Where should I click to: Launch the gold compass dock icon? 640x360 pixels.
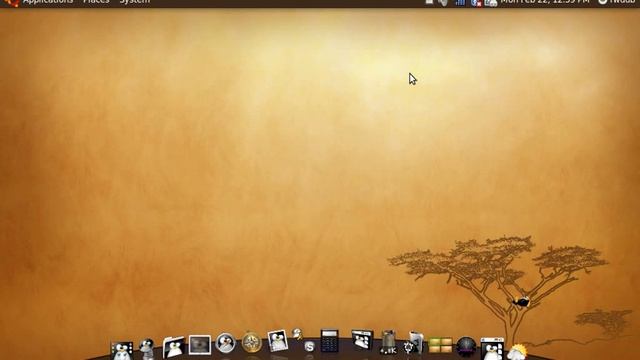tap(251, 342)
